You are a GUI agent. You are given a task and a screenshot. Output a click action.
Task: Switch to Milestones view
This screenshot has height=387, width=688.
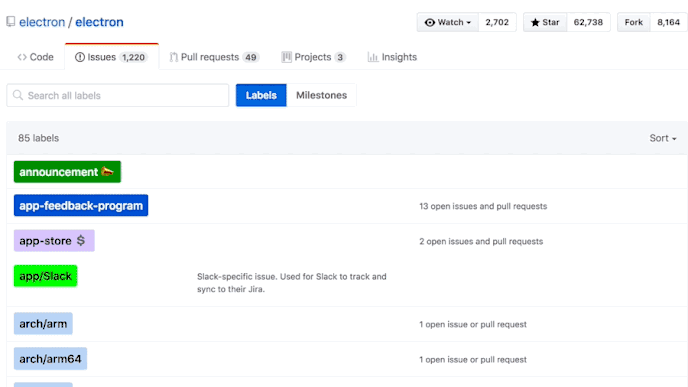(x=321, y=95)
